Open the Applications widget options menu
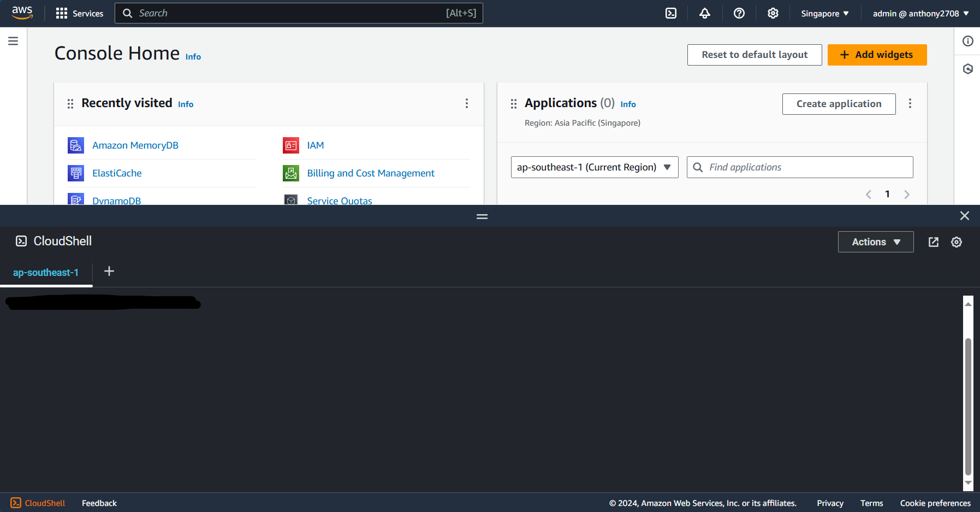This screenshot has height=512, width=980. coord(910,103)
